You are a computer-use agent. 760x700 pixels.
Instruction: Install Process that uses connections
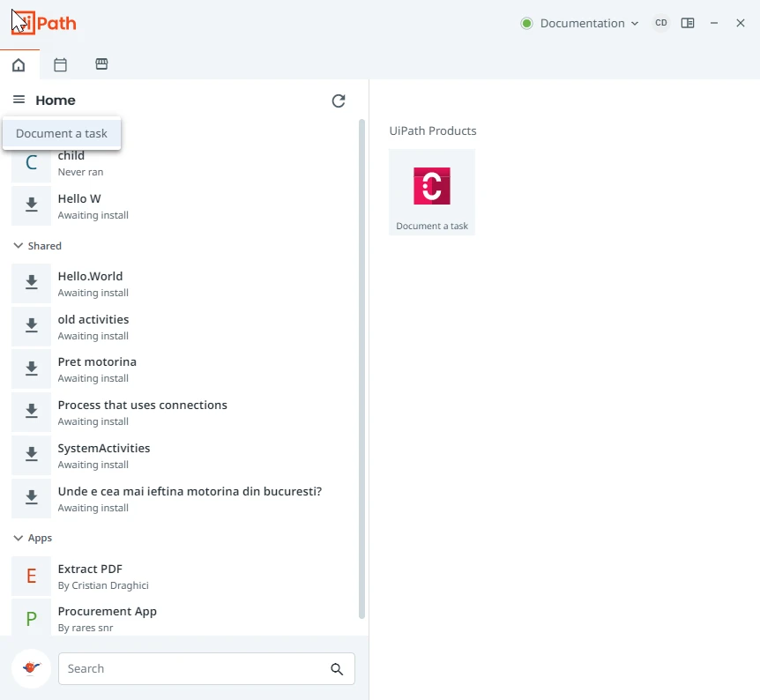[31, 413]
